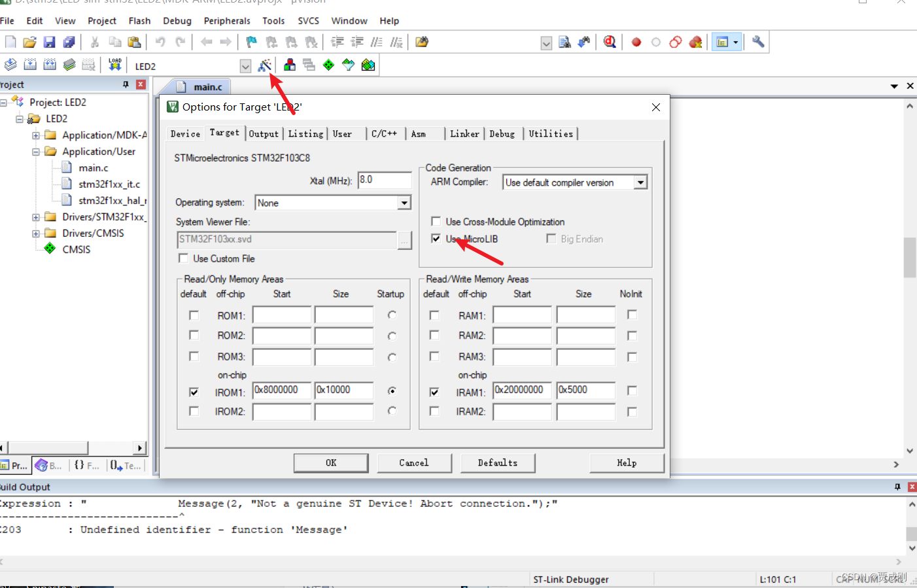Viewport: 917px width, 588px height.
Task: Click the Kill all breakpoints icon
Action: click(x=695, y=43)
